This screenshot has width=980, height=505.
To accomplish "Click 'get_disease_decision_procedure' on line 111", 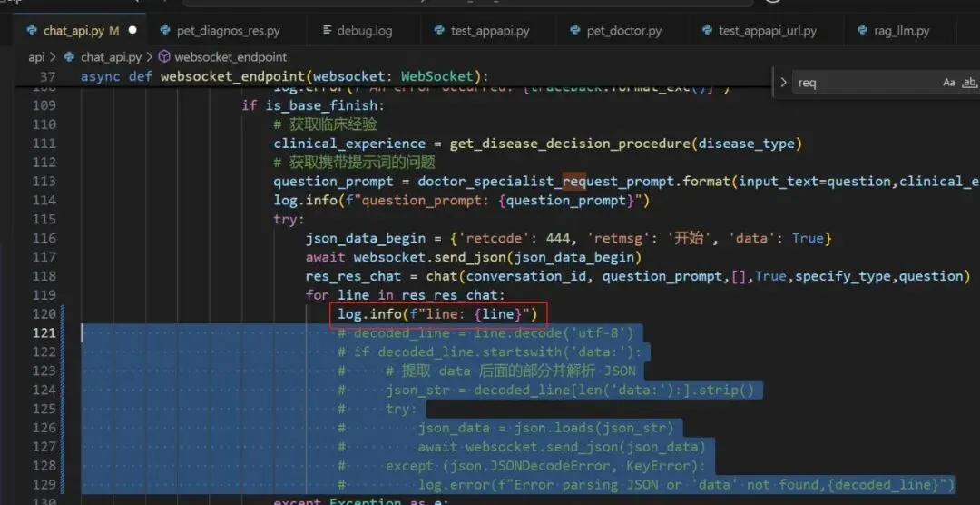I will 570,144.
